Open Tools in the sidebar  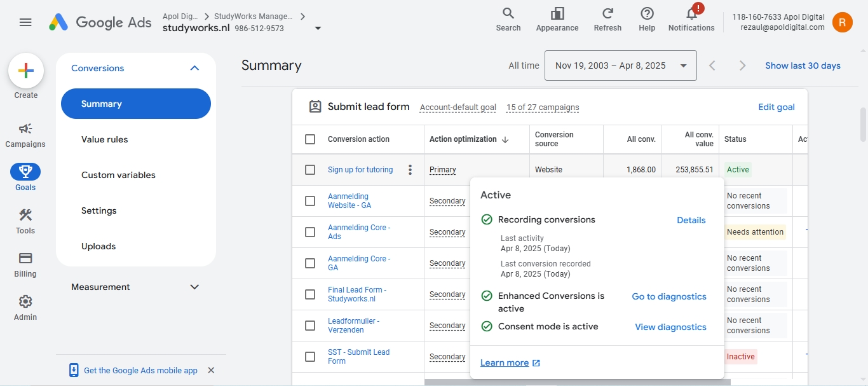[25, 221]
